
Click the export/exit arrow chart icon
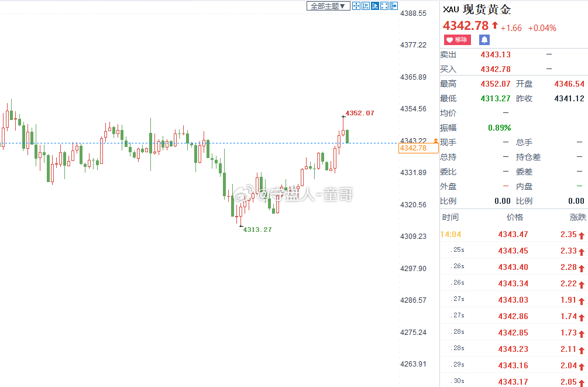pos(394,6)
